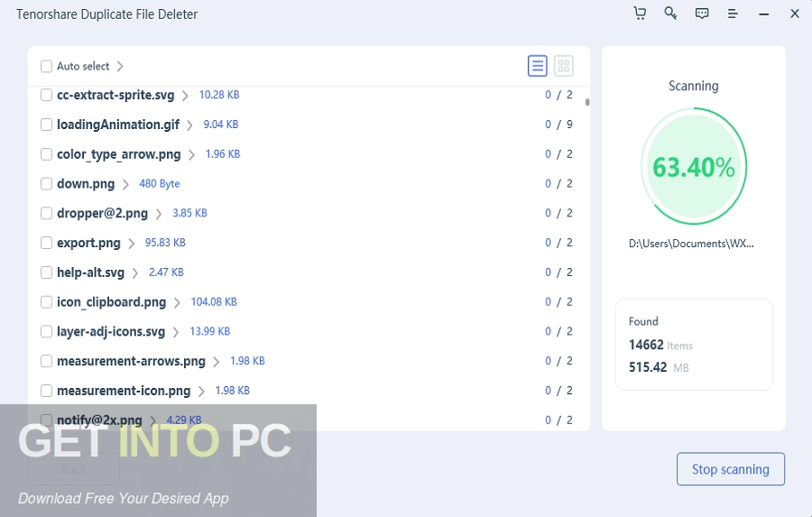Click the file list scrollbar thumb
The height and width of the screenshot is (517, 812).
click(x=587, y=102)
